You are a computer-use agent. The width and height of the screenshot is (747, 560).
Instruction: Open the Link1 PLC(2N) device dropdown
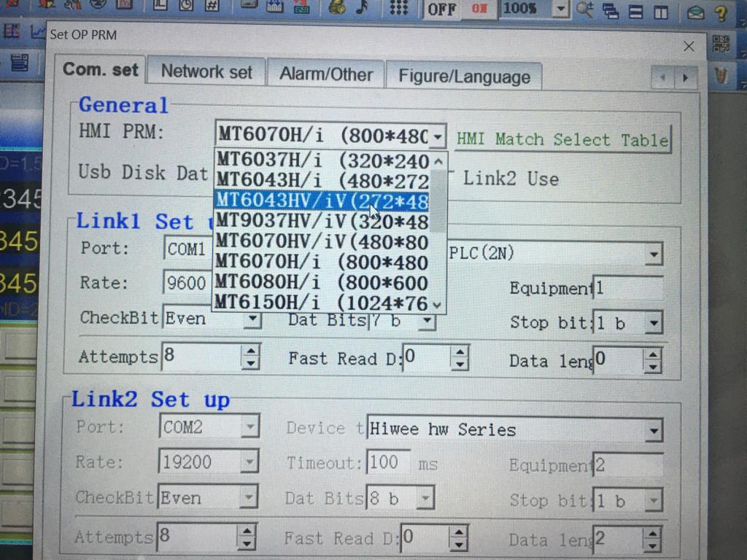[x=654, y=254]
